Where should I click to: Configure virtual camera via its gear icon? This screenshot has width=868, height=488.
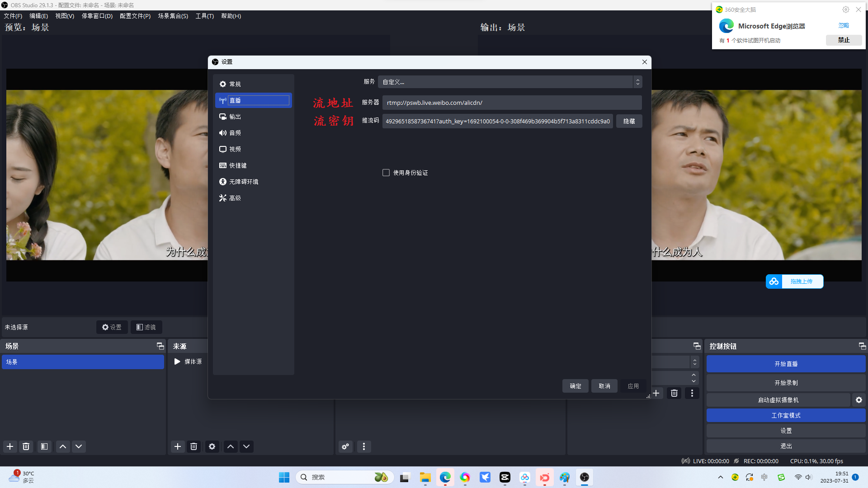point(858,399)
